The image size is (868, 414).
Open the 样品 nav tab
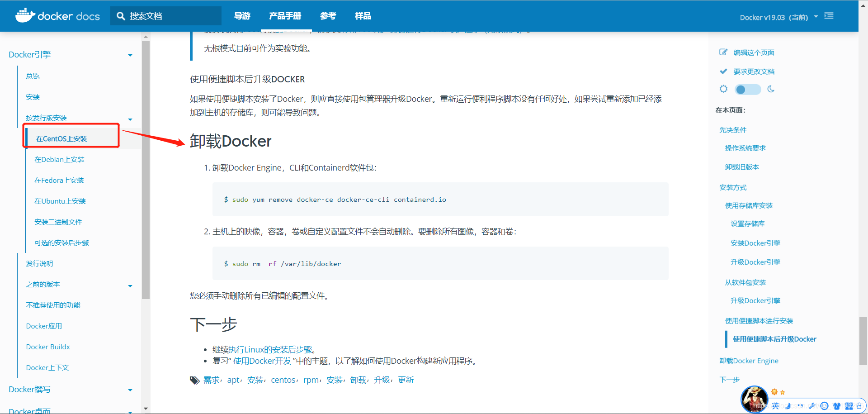click(363, 16)
